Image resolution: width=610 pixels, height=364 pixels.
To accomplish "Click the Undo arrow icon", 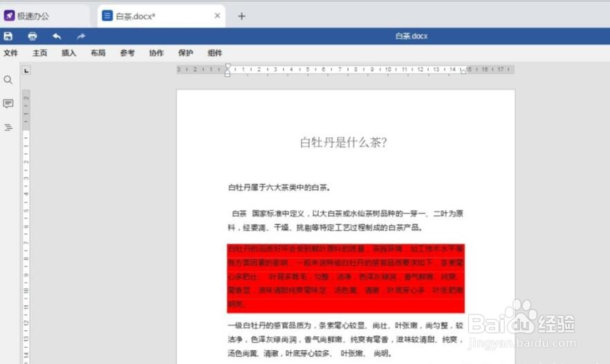I will coord(57,36).
